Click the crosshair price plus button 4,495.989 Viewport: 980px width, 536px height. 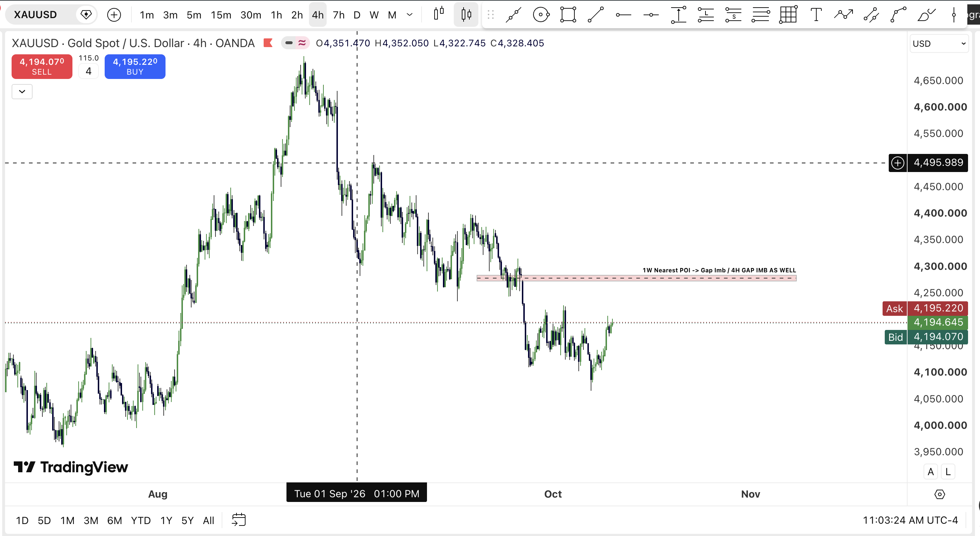pos(897,163)
